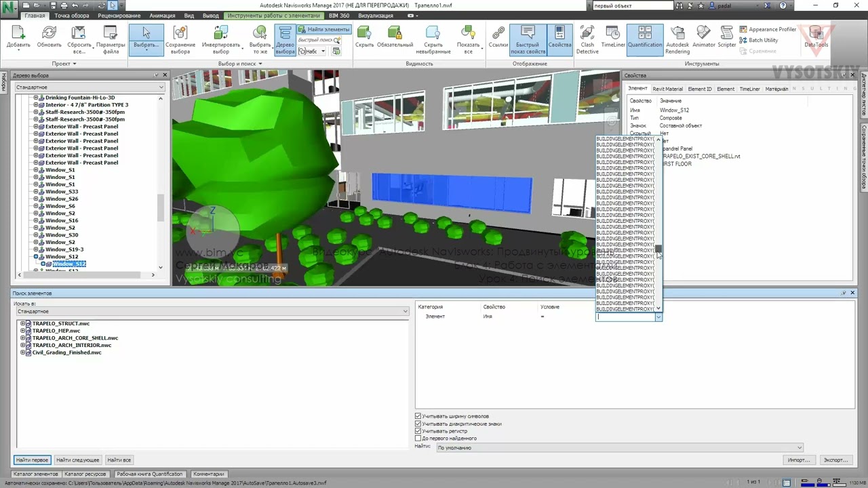Open the Сохранение выбора tool
The height and width of the screenshot is (488, 868).
coord(180,40)
